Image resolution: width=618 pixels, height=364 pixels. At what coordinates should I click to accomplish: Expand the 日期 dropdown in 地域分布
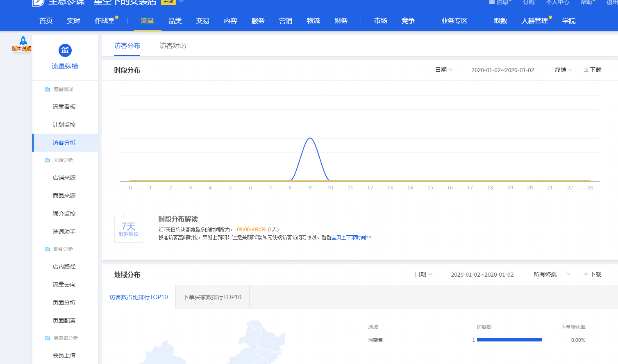click(x=423, y=274)
